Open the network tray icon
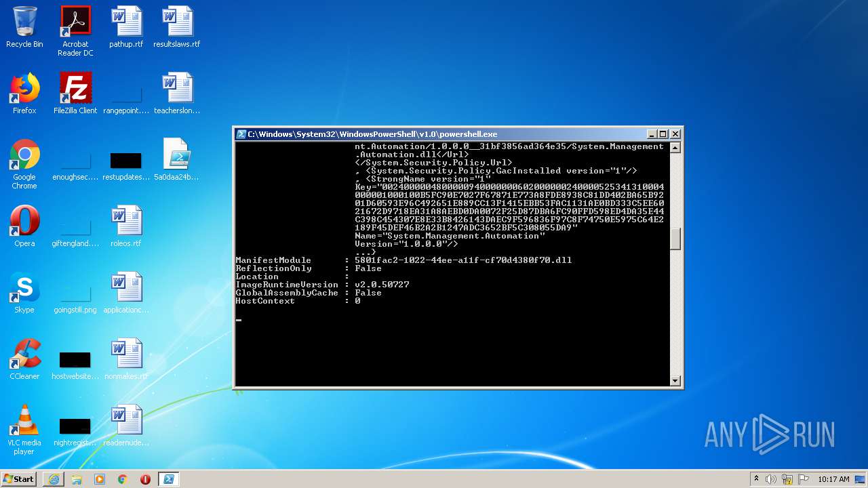 coord(787,479)
